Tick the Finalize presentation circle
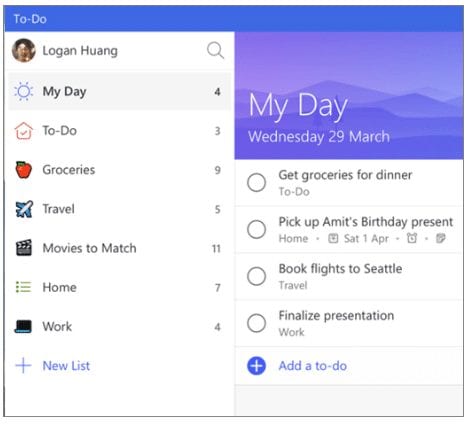The image size is (470, 424). click(256, 323)
